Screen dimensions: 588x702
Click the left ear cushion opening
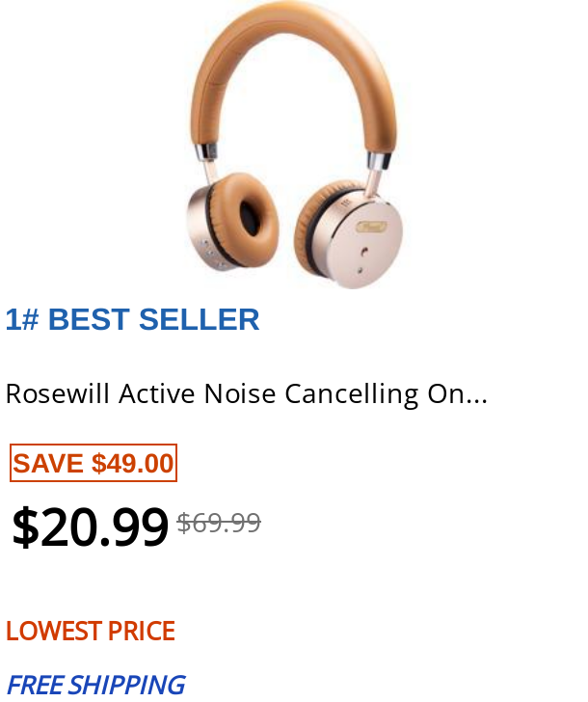pos(250,217)
